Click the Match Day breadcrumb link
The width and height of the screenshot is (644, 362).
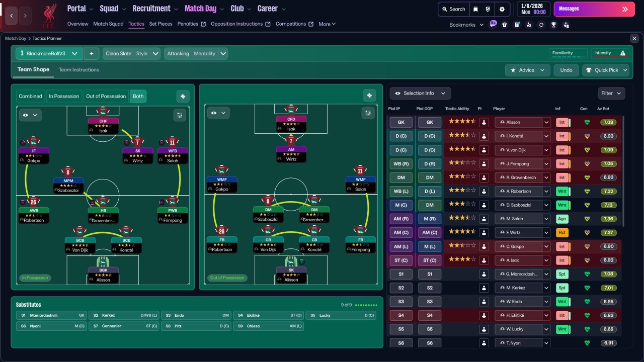pyautogui.click(x=16, y=38)
